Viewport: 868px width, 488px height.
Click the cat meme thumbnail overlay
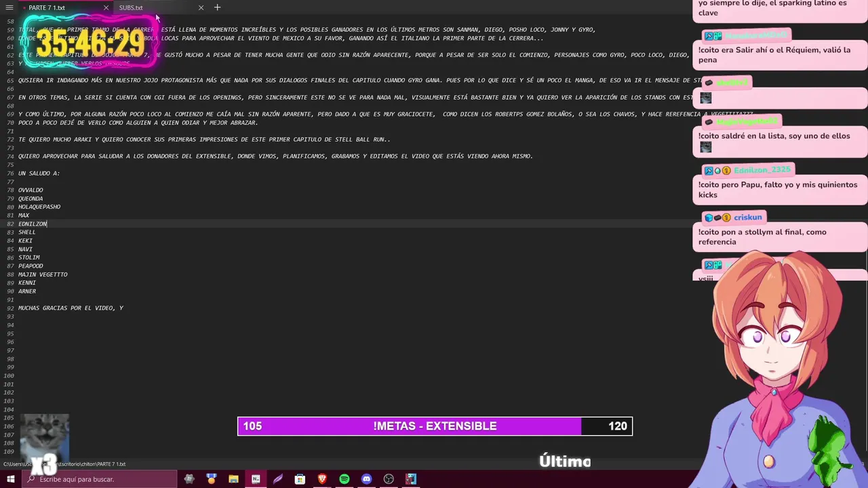(x=45, y=437)
